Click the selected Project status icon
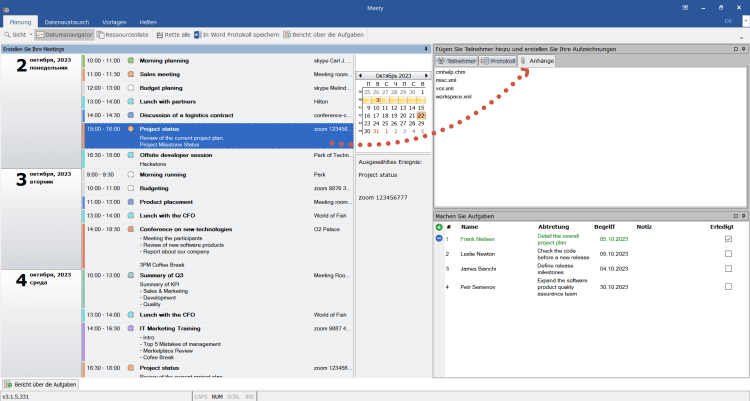Image resolution: width=750 pixels, height=401 pixels. (131, 129)
